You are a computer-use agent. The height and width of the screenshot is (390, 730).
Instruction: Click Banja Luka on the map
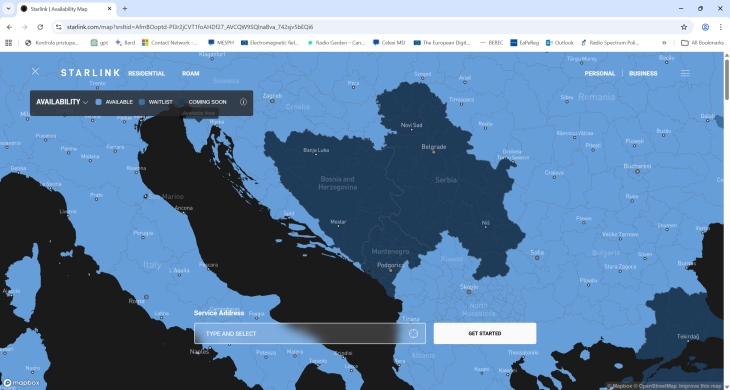click(316, 150)
